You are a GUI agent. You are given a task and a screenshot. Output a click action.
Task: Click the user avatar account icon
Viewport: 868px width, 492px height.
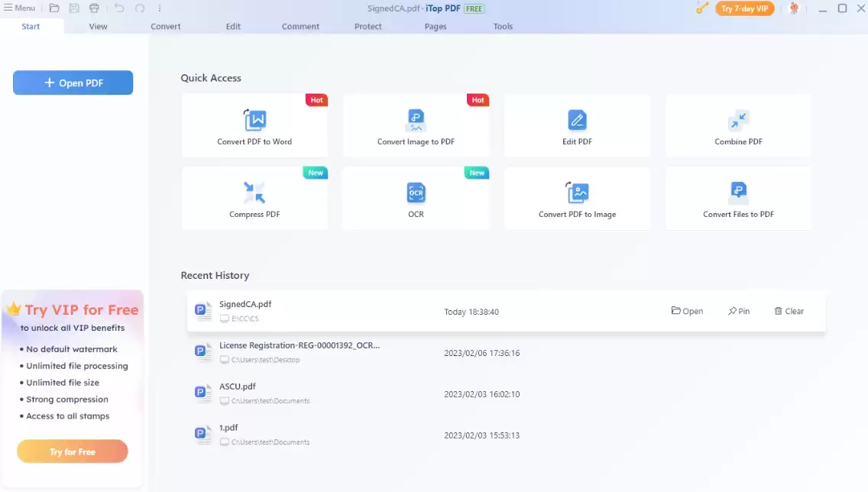point(793,8)
